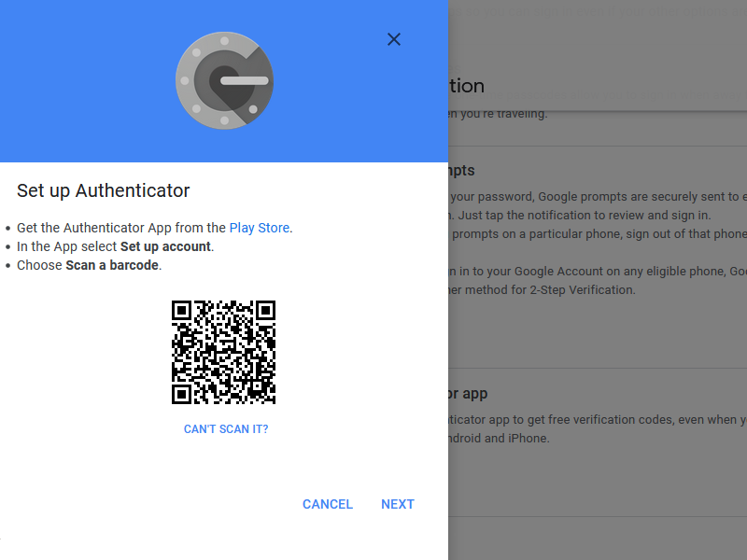The width and height of the screenshot is (747, 560).
Task: Click the QR code barcode image
Action: (x=224, y=352)
